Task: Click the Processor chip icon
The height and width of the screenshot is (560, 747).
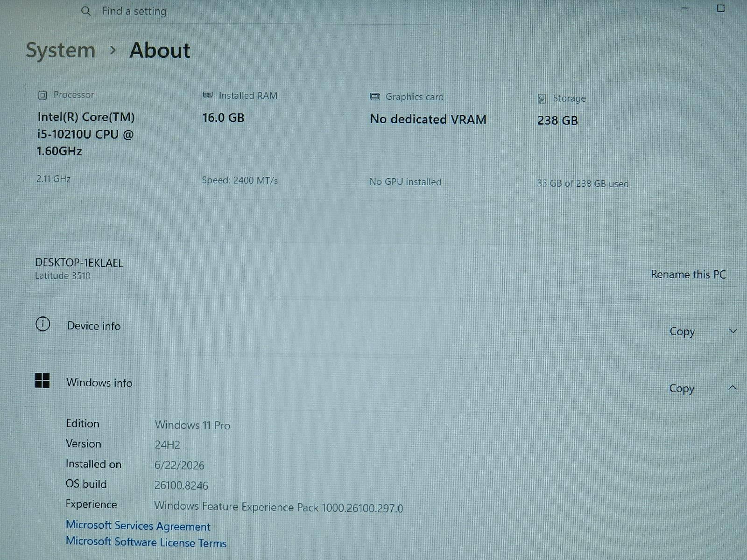Action: point(42,95)
